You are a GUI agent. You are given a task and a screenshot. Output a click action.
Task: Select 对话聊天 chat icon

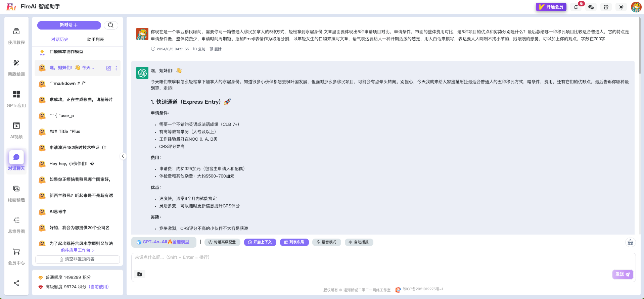(x=16, y=157)
